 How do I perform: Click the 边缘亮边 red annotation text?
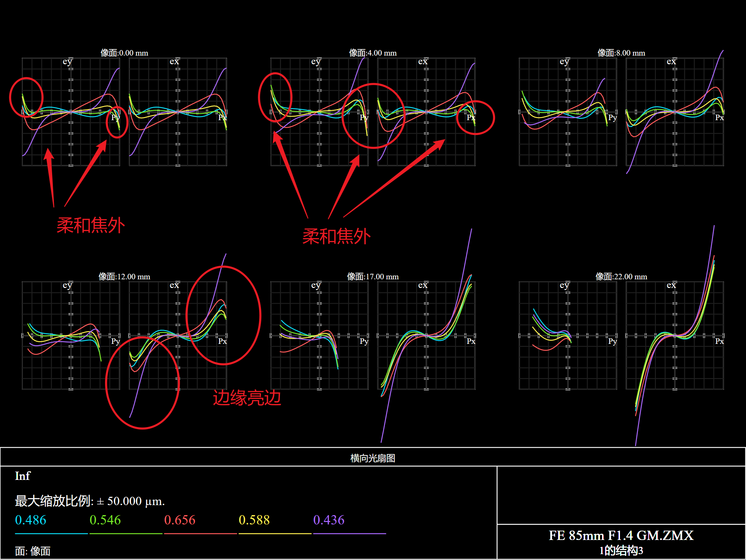pyautogui.click(x=247, y=398)
